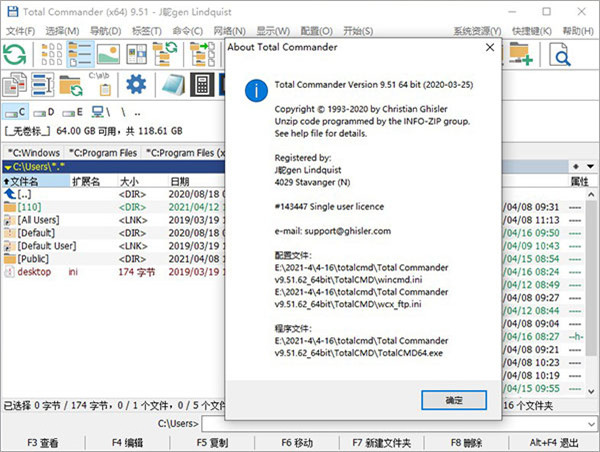Open configuration via blue gear icon
This screenshot has height=452, width=600.
pos(136,84)
